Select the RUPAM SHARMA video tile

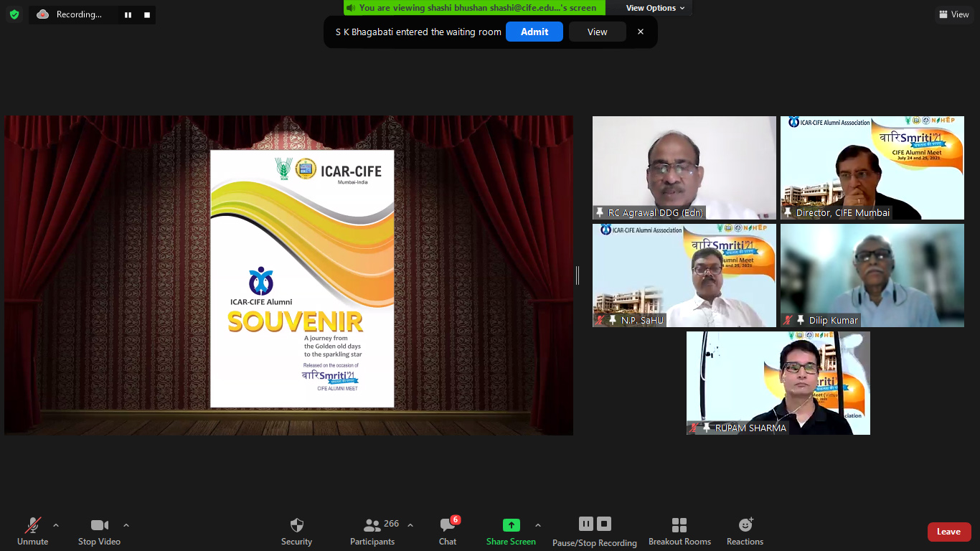(778, 383)
